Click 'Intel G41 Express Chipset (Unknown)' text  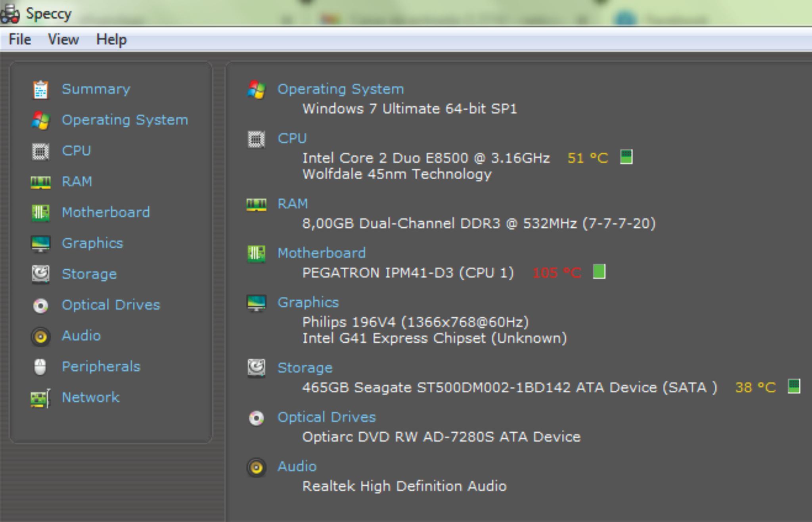[x=435, y=338]
